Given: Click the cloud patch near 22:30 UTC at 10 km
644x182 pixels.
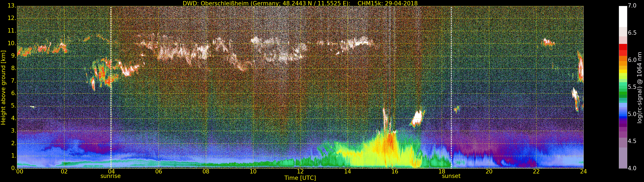Looking at the screenshot, I should pos(548,42).
